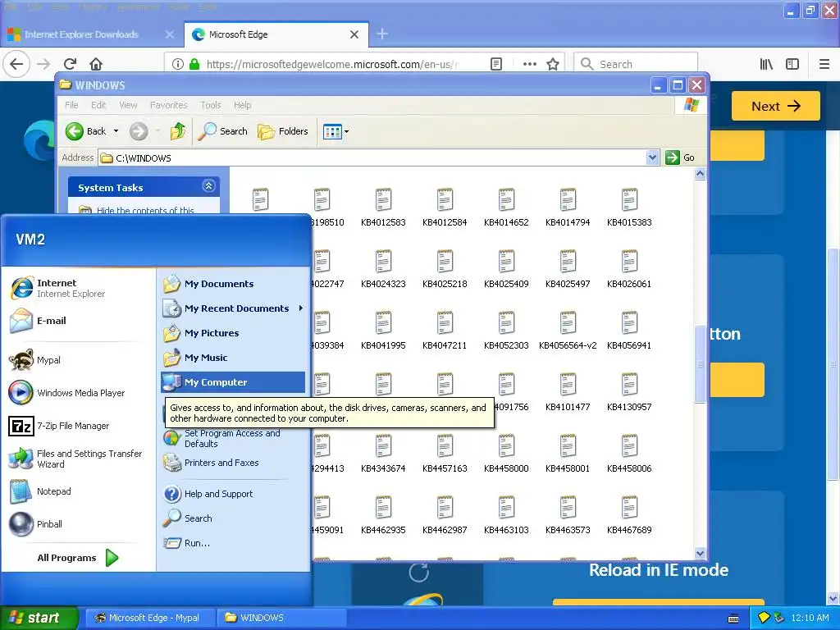This screenshot has width=840, height=630.
Task: Open a new browser tab
Action: click(x=382, y=34)
